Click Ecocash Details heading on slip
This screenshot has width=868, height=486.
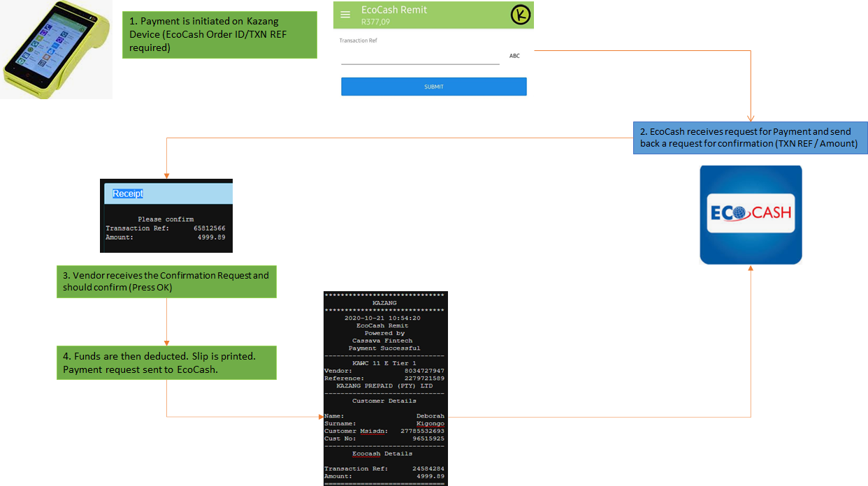(382, 454)
